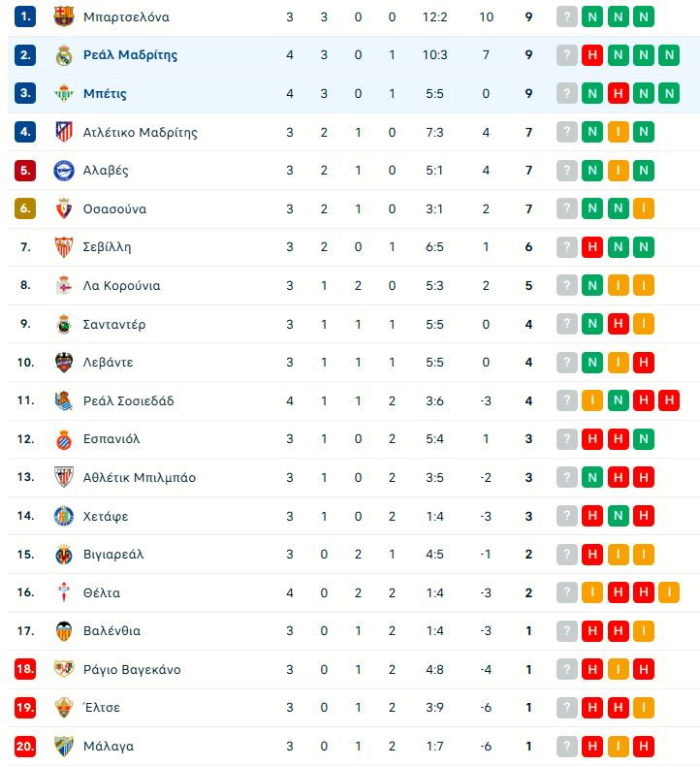Click the gold position 6 badge
Viewport: 700px width, 766px height.
pos(25,208)
